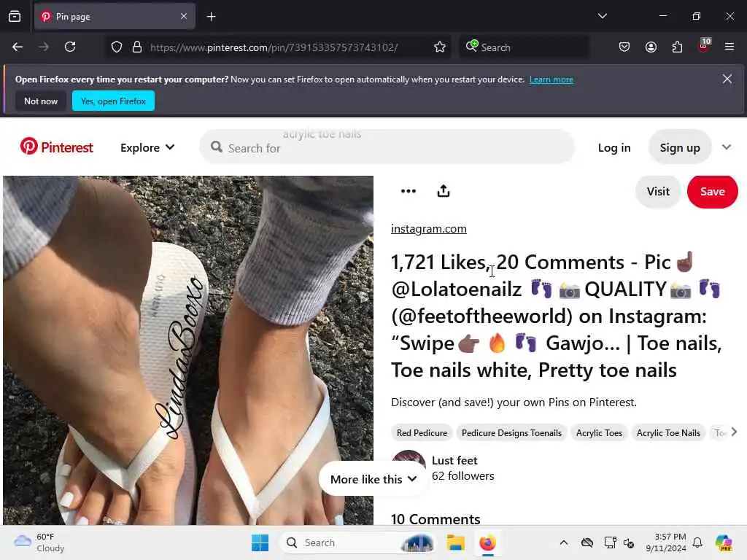
Task: Open the clock showing 3:57 PM
Action: (x=666, y=542)
